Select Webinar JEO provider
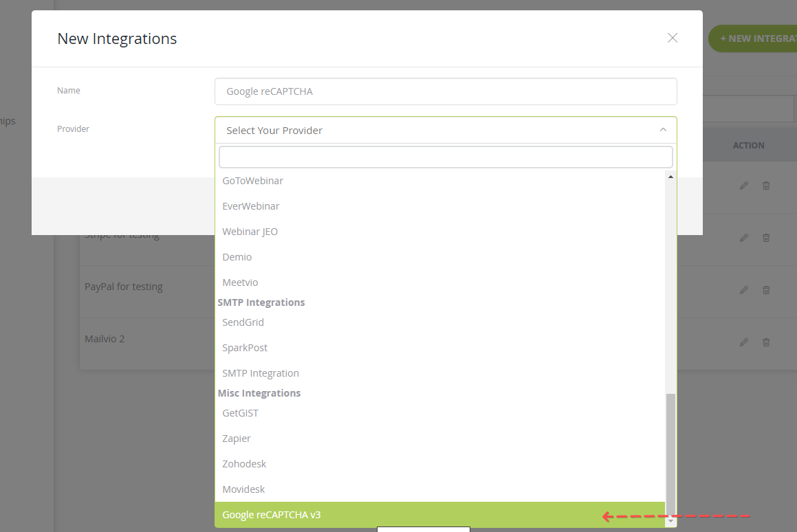 pos(440,232)
